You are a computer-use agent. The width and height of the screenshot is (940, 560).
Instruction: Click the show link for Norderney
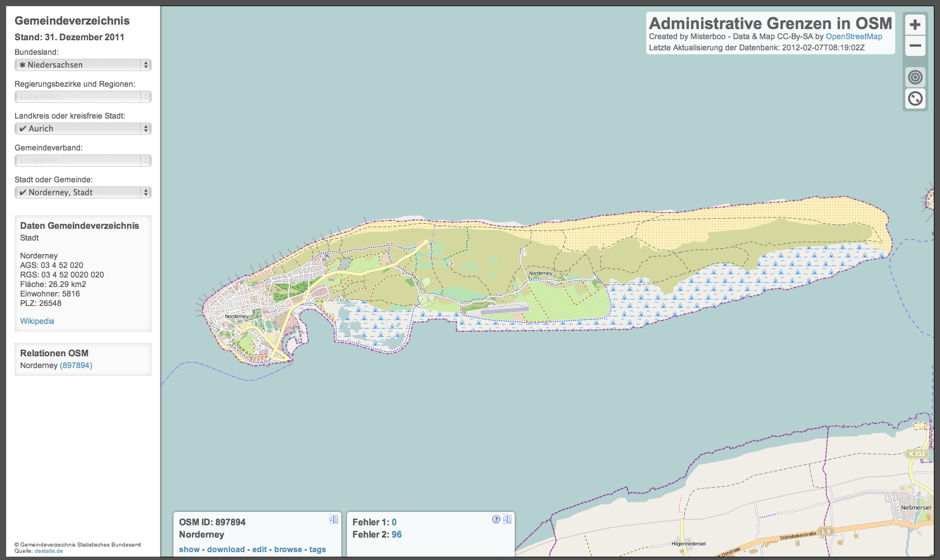click(x=189, y=549)
